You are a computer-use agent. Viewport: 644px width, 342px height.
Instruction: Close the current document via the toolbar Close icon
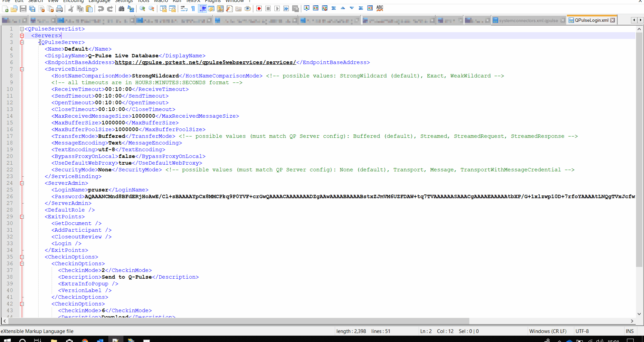click(41, 9)
